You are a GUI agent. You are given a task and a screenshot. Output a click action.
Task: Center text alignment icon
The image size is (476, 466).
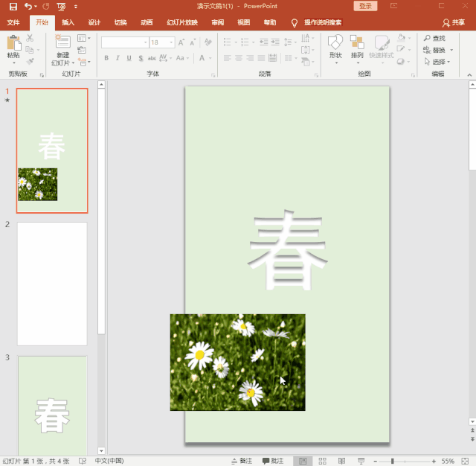pos(239,58)
